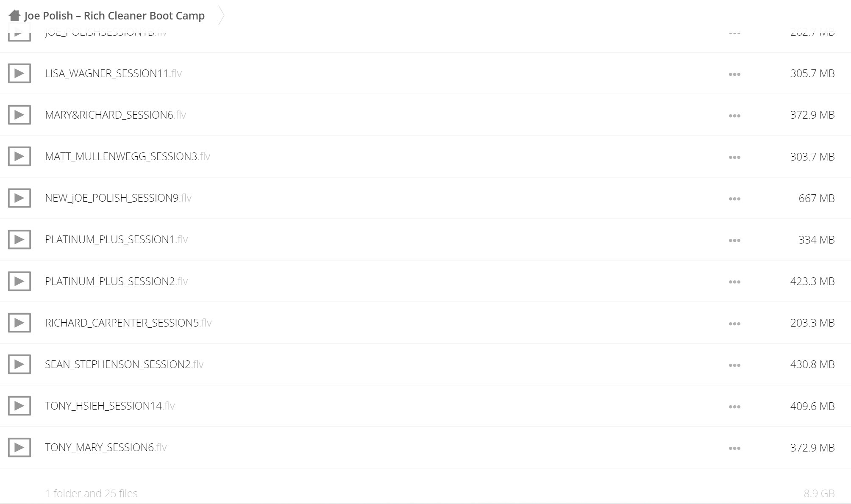Open more options for MARY&RICHARD_SESSION6.flv
851x504 pixels.
coord(734,116)
